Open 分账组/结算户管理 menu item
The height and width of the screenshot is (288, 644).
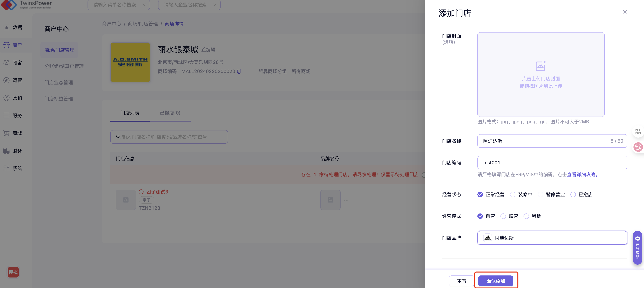click(64, 66)
